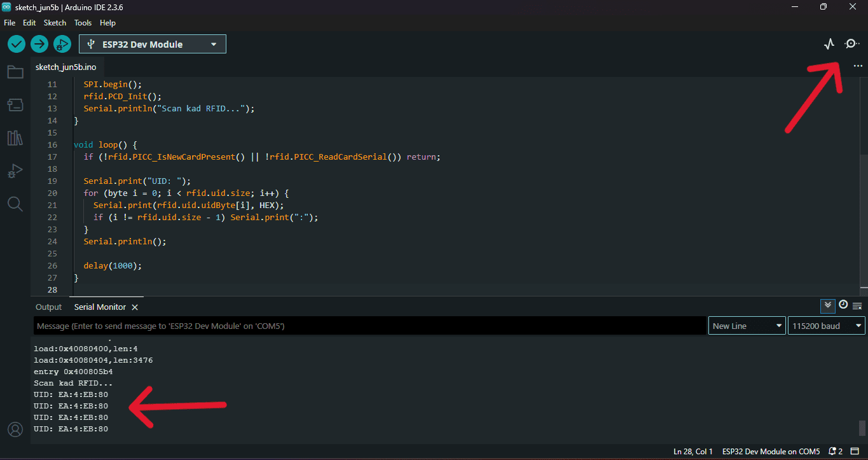Viewport: 868px width, 460px height.
Task: Start debugging with the Debug toolbar icon
Action: point(62,44)
